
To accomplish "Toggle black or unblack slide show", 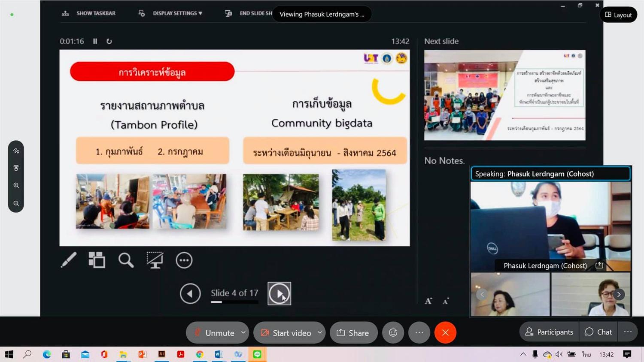I will point(155,260).
